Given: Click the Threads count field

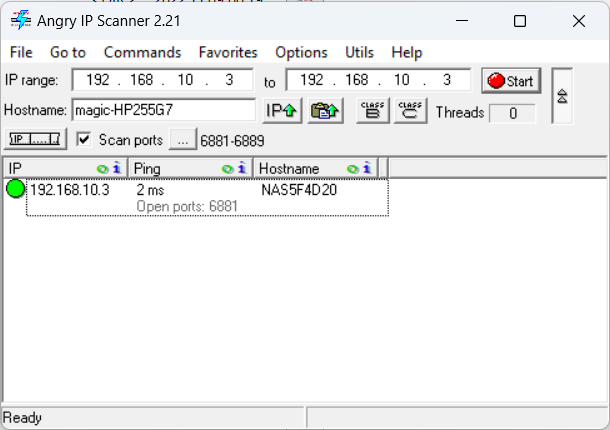Looking at the screenshot, I should click(x=512, y=113).
